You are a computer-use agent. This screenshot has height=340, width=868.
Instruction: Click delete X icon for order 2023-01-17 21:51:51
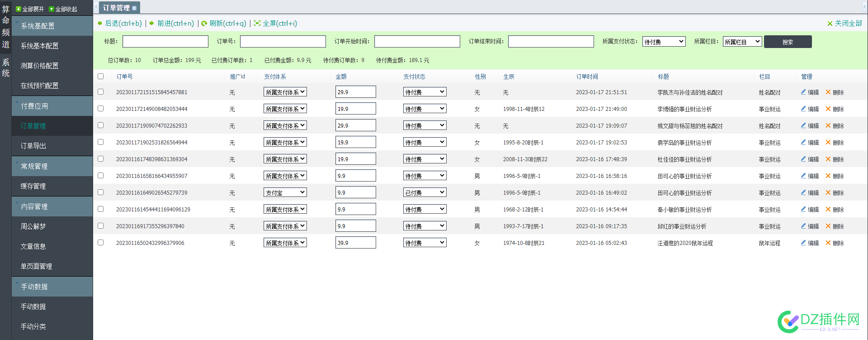[x=828, y=92]
